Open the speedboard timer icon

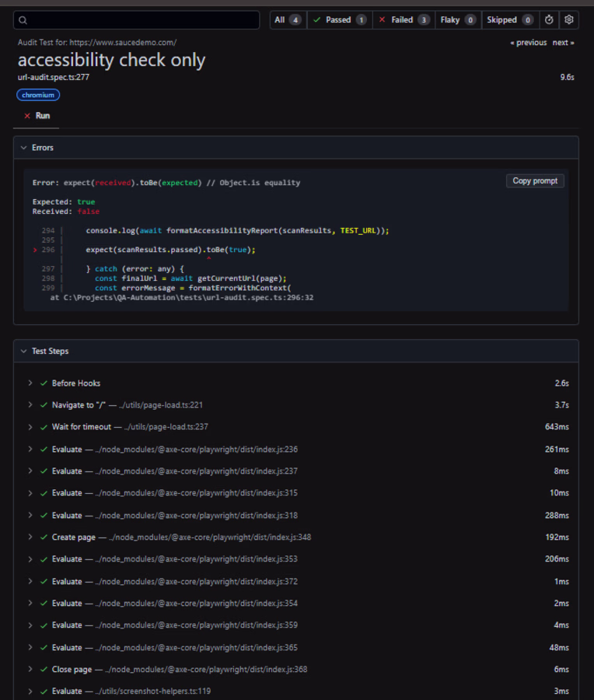pos(549,19)
